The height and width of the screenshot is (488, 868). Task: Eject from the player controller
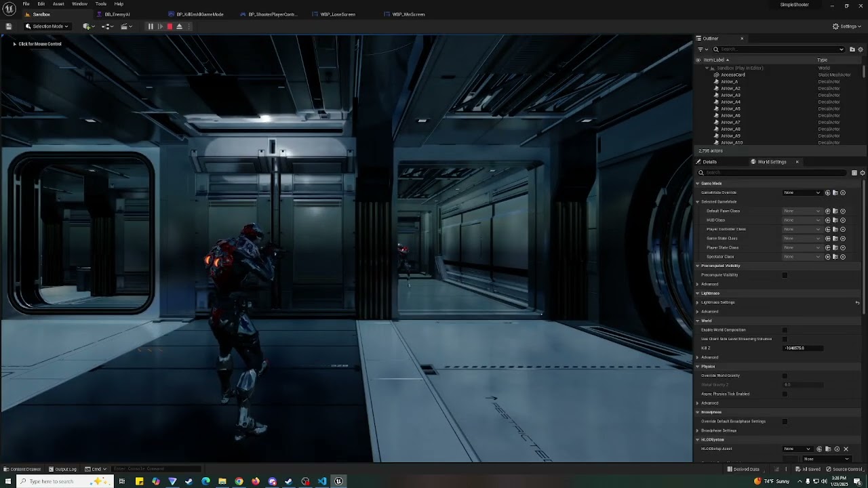(179, 26)
